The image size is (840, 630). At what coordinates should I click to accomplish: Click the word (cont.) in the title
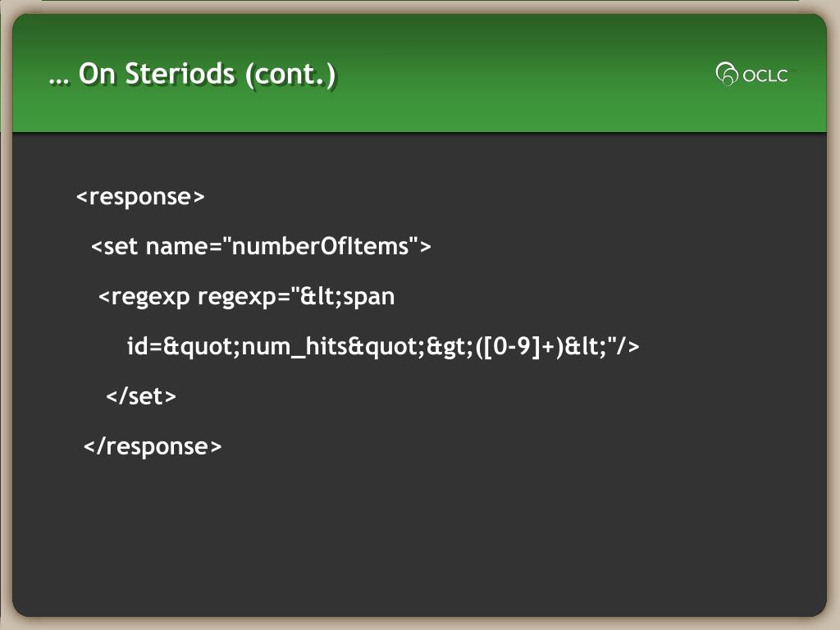pyautogui.click(x=291, y=74)
